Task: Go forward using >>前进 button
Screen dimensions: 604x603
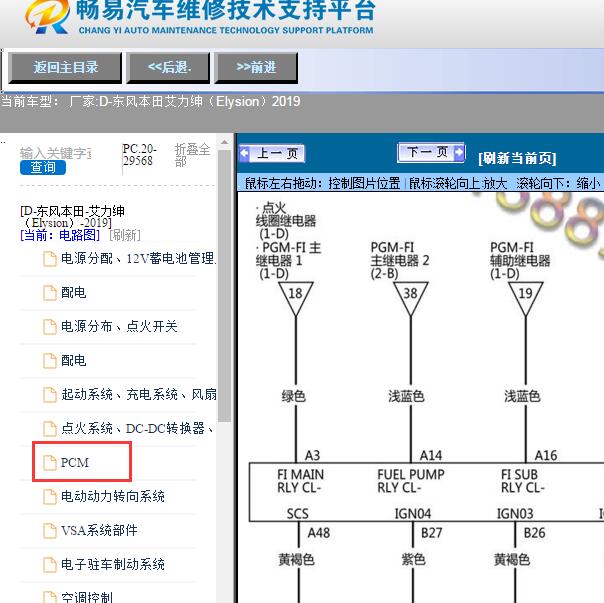Action: (x=256, y=68)
